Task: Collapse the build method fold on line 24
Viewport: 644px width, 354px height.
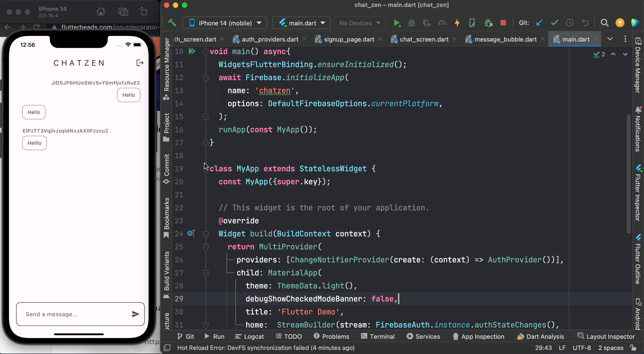Action: [x=205, y=234]
